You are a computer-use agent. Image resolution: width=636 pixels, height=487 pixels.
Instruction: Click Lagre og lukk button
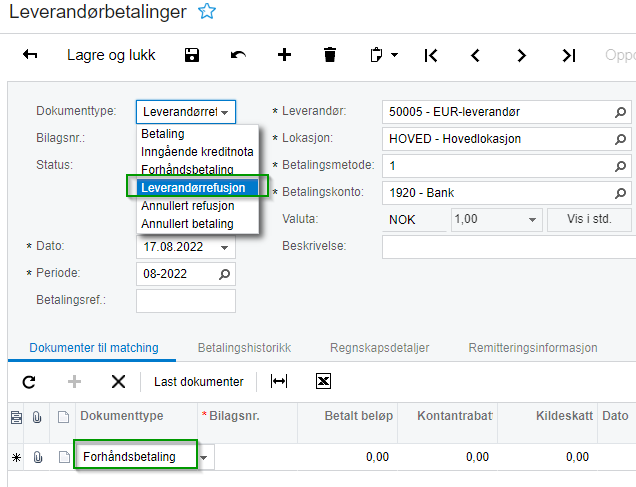111,55
